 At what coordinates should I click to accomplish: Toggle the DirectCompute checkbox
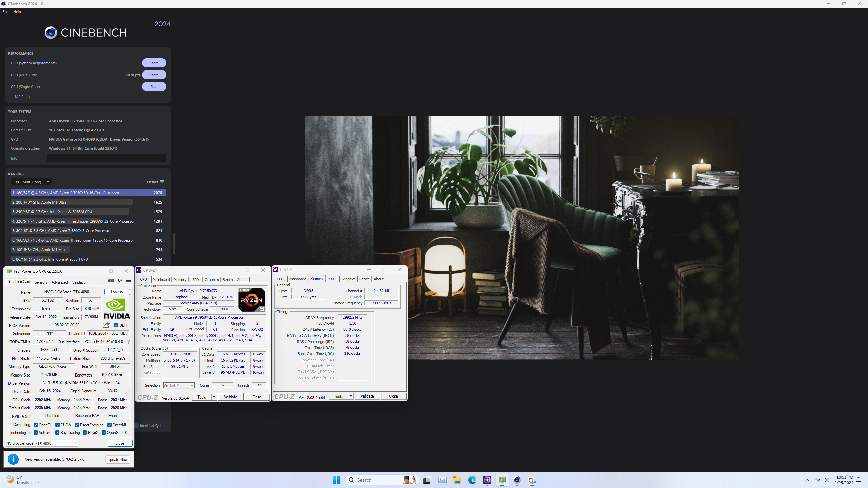point(77,425)
